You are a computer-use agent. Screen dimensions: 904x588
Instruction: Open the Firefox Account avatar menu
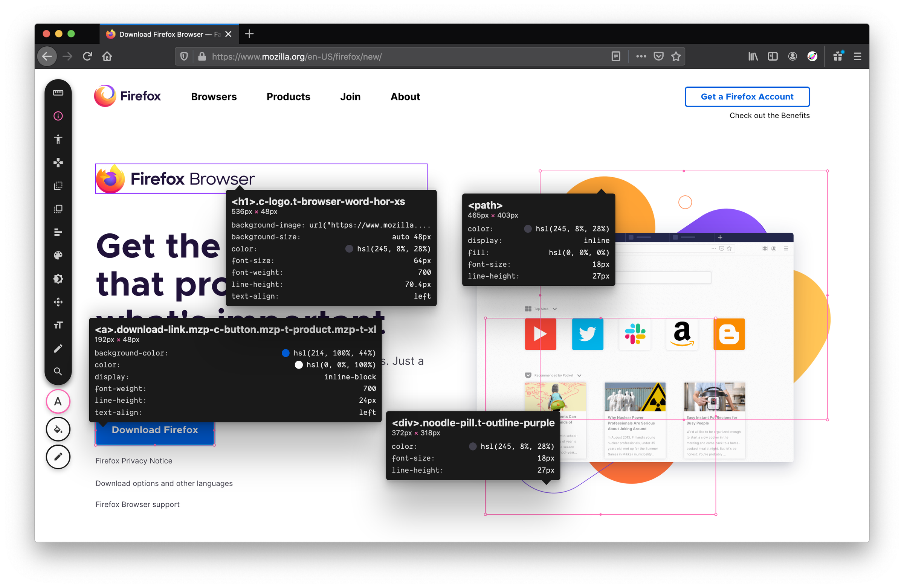(x=793, y=56)
